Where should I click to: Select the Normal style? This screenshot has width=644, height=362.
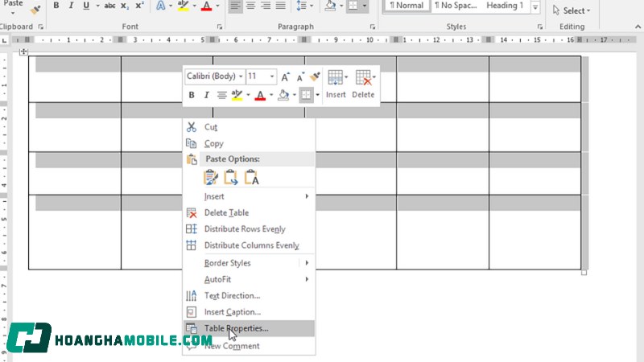click(407, 6)
